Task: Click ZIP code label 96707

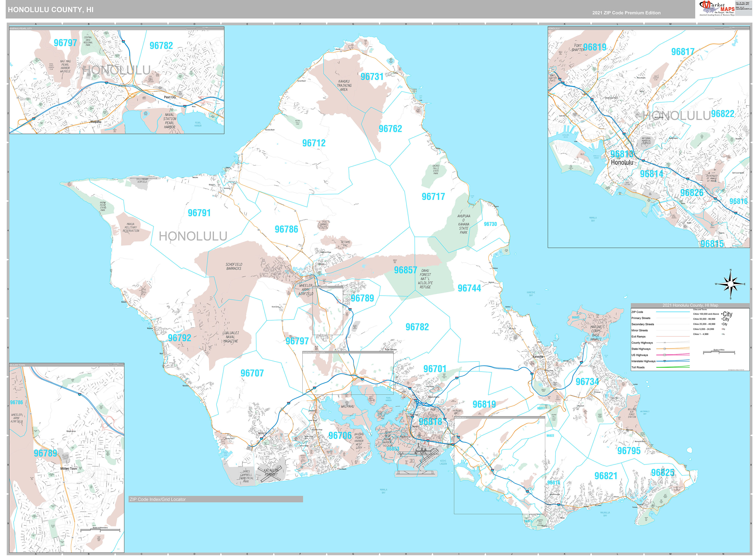Action: click(x=252, y=373)
